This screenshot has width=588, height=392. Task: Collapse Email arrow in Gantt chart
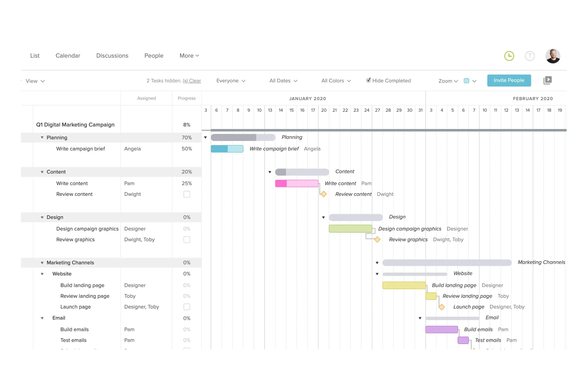420,318
